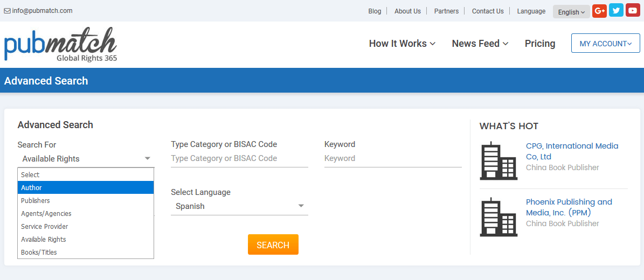644x280 pixels.
Task: Open the Select Language Spanish dropdown
Action: point(239,206)
